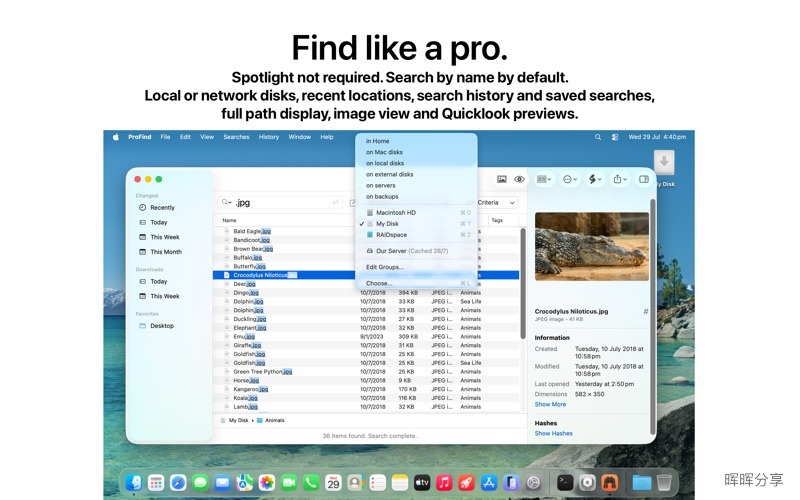800x500 pixels.
Task: Select RAIDspace in the location menu
Action: pos(416,235)
